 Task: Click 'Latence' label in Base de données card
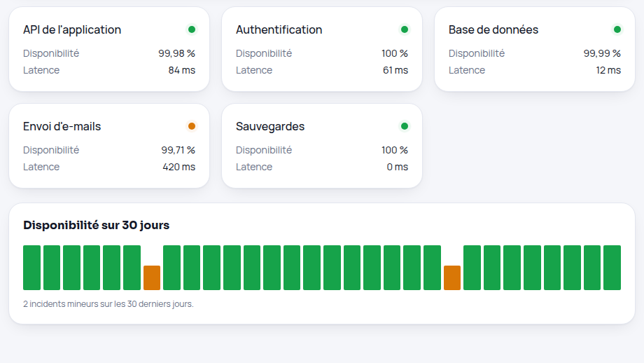pyautogui.click(x=467, y=70)
